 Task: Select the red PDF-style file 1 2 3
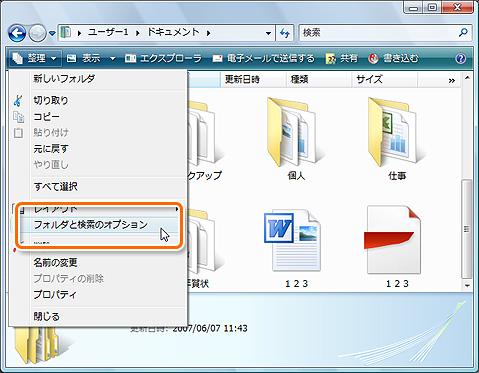click(393, 240)
